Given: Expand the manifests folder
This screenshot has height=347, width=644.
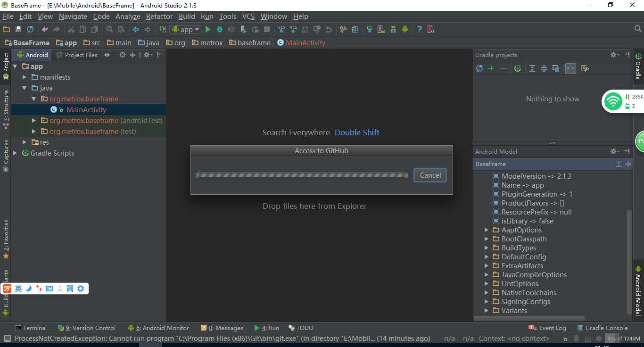Looking at the screenshot, I should (25, 77).
